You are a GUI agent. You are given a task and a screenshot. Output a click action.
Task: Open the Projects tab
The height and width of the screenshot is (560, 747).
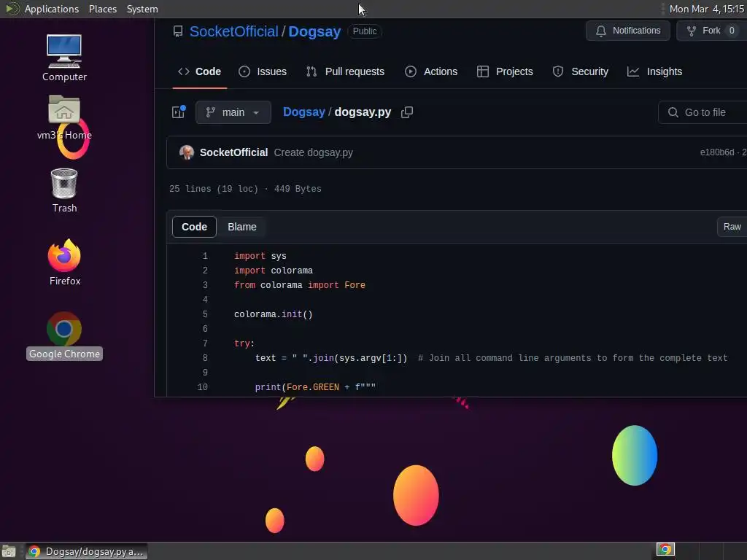505,71
